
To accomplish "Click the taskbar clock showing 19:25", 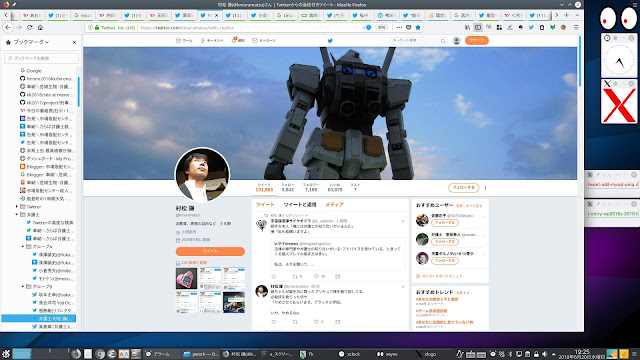I will [x=582, y=354].
